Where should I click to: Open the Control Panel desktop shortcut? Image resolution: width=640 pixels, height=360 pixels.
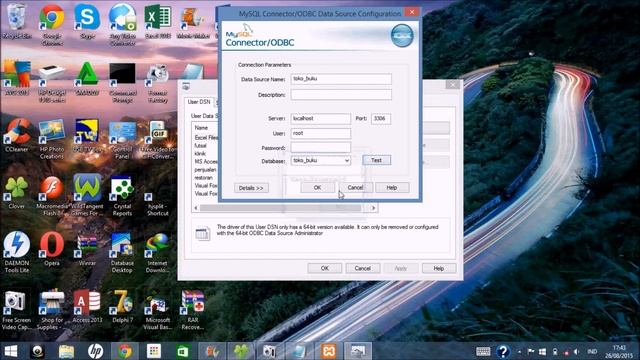tap(122, 139)
